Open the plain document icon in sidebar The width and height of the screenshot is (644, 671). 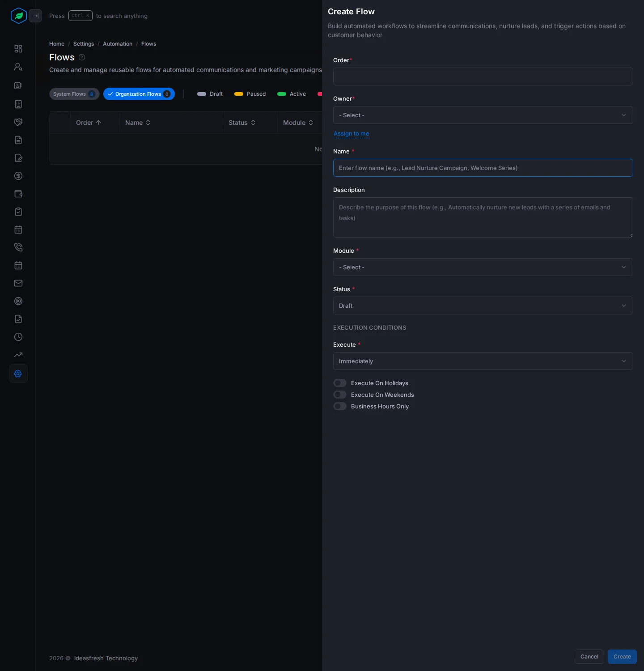(18, 140)
